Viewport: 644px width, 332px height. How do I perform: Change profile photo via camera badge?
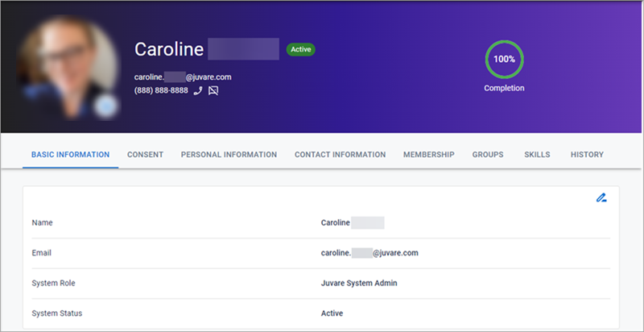[105, 106]
